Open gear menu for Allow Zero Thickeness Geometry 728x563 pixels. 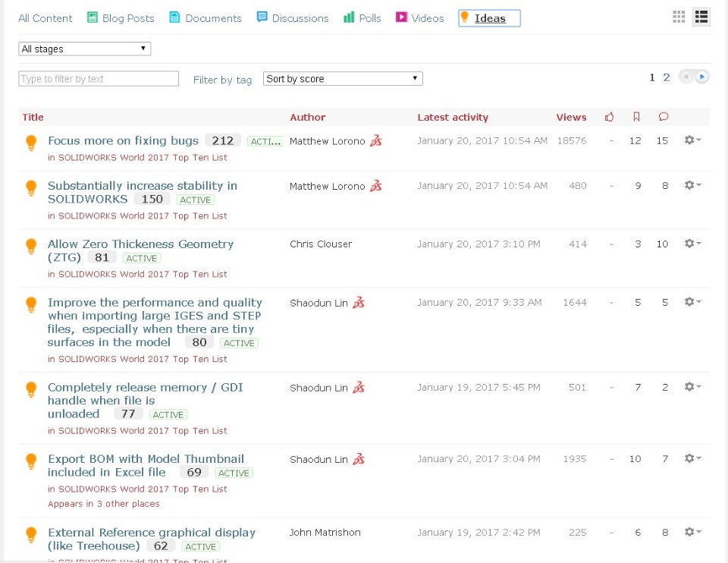(x=692, y=244)
